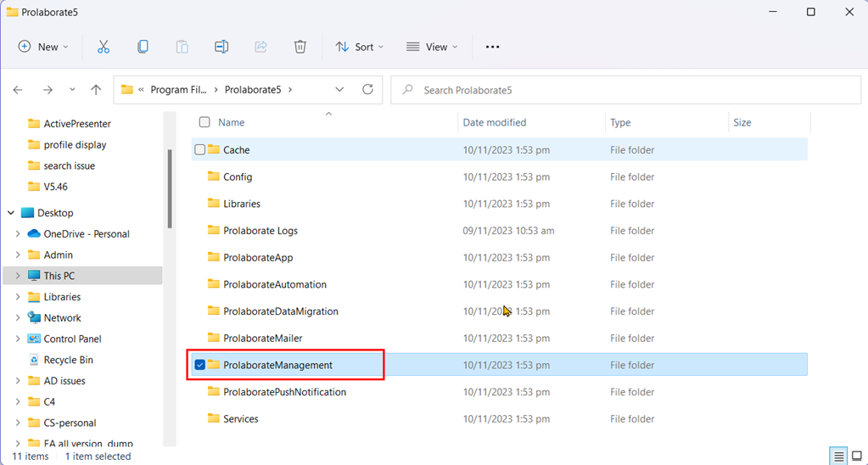The height and width of the screenshot is (465, 868).
Task: Switch to details view icon in status bar
Action: 840,457
